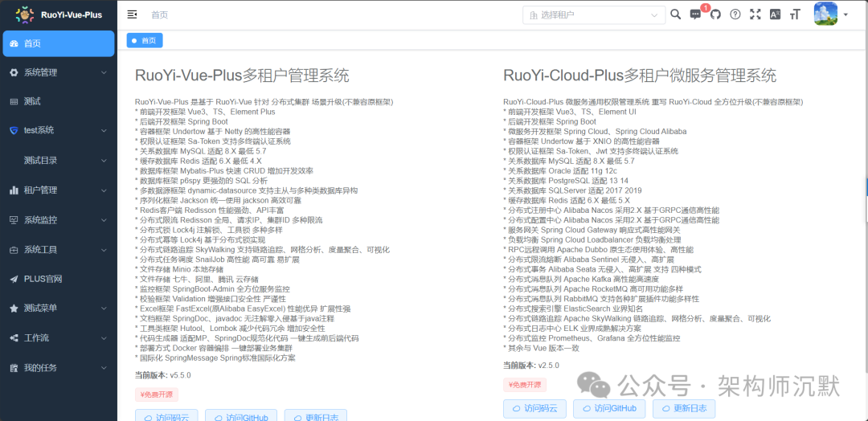Open the 测试 sidebar menu item
Image resolution: width=868 pixels, height=421 pixels.
(x=59, y=102)
